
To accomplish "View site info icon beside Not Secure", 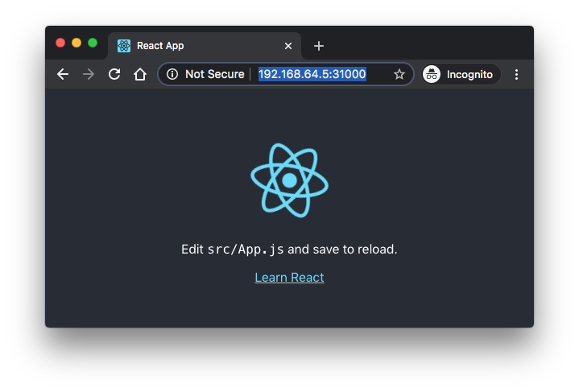I will (172, 74).
